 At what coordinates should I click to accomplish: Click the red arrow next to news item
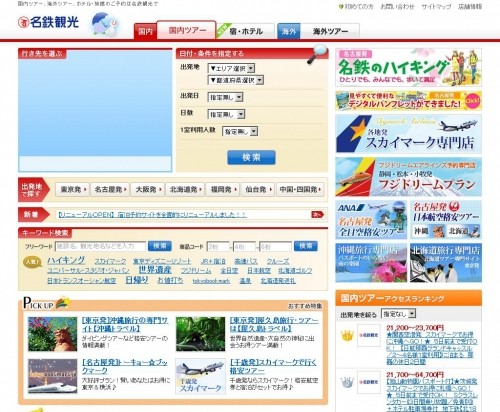coord(317,214)
